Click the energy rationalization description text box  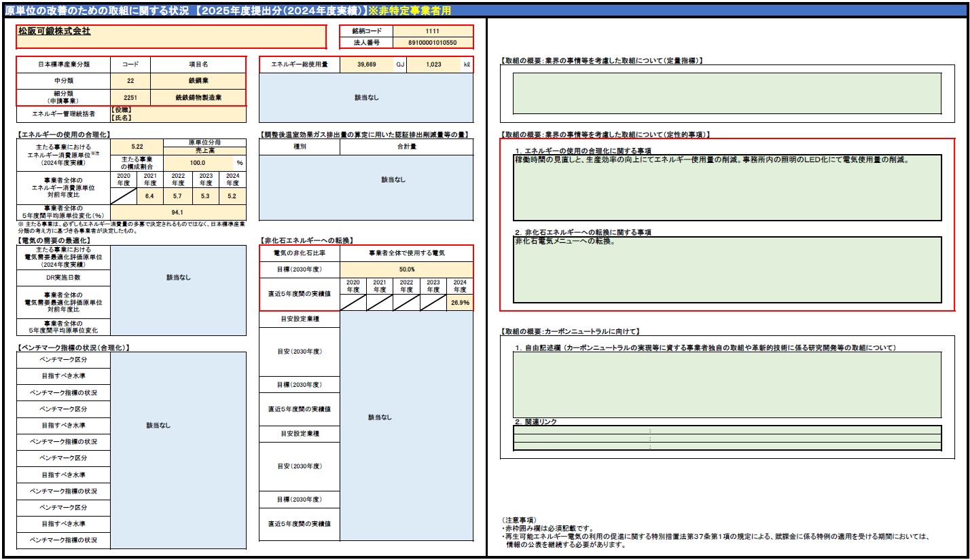click(x=727, y=188)
